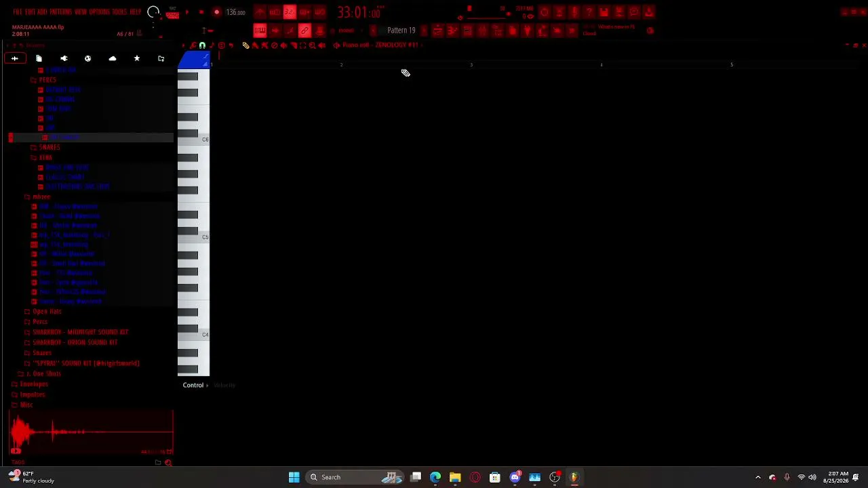This screenshot has height=488, width=868.
Task: Select the browser Sounds waveform tab
Action: (x=15, y=58)
